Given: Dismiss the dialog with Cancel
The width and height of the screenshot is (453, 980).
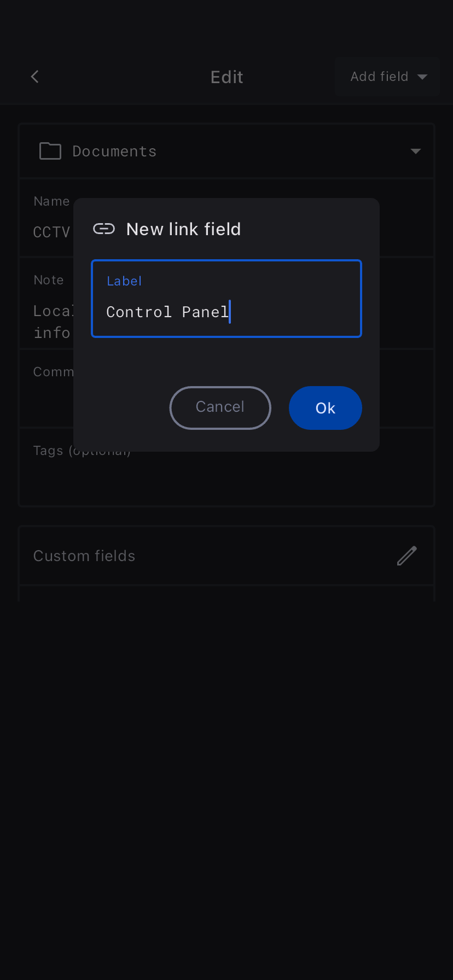Looking at the screenshot, I should click(x=220, y=408).
